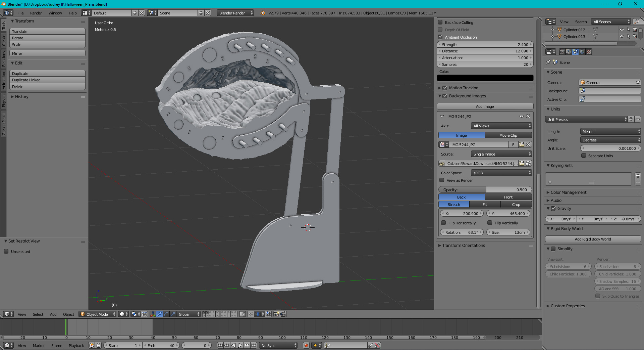Viewport: 644px width, 350px height.
Task: Uncheck Motion Tracking
Action: click(445, 88)
